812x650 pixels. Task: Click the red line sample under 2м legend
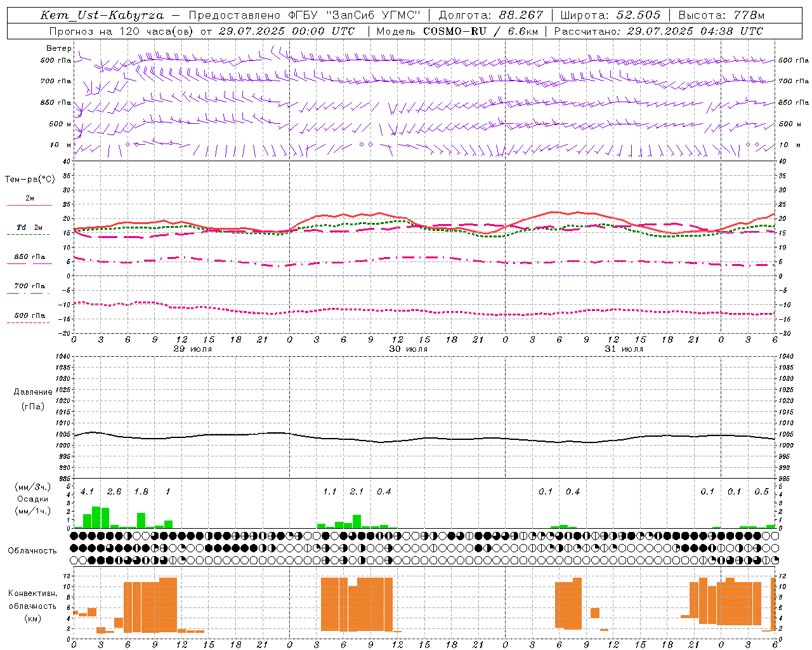click(30, 205)
